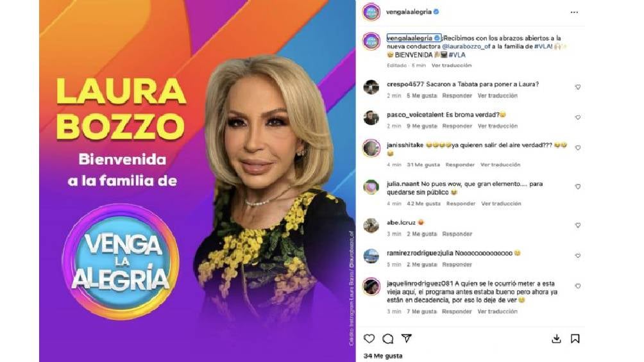Open the @laurabozzo_of mention link
The height and width of the screenshot is (362, 644).
tap(466, 46)
